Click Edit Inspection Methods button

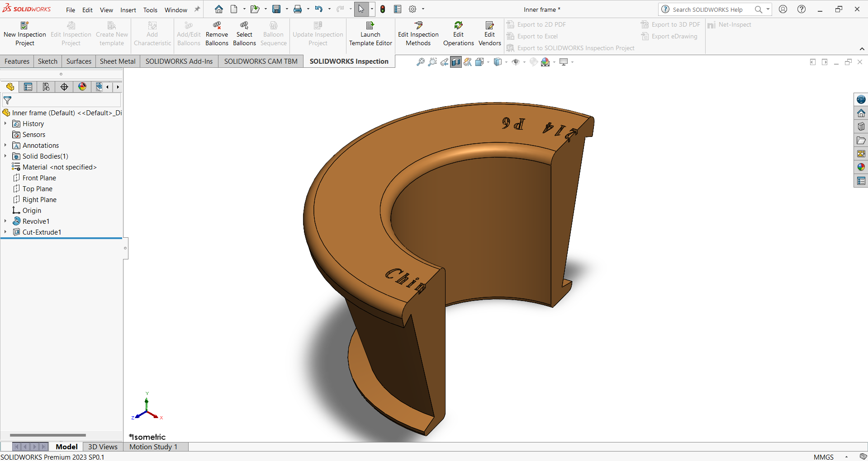pyautogui.click(x=418, y=34)
